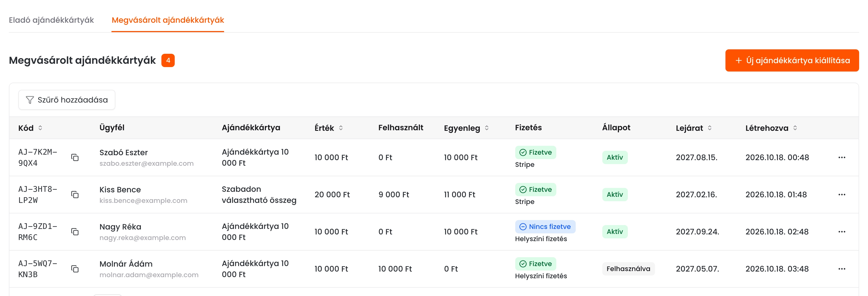This screenshot has width=868, height=296.
Task: Click the customer name Szabó Eszter
Action: (x=123, y=152)
